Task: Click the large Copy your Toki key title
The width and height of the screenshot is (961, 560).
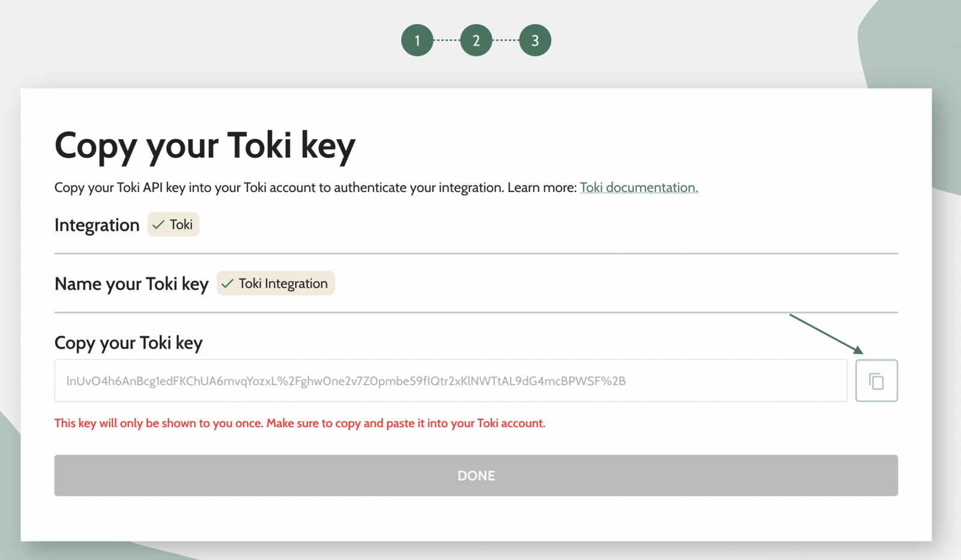Action: point(205,146)
